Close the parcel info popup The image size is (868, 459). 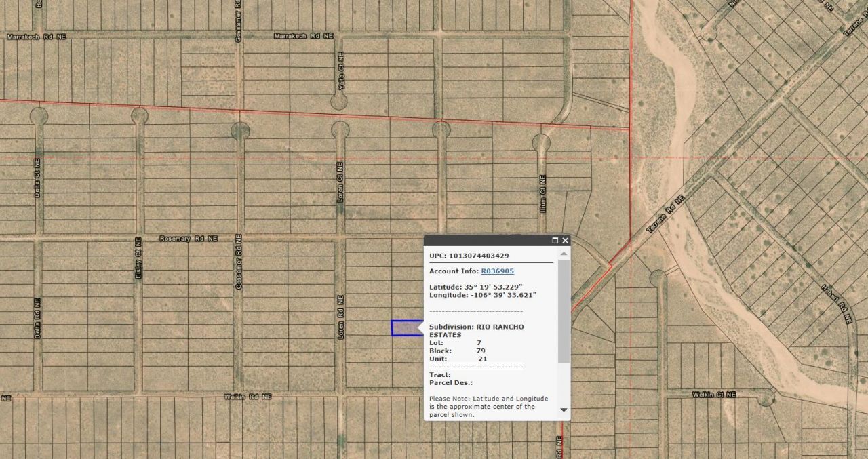[x=565, y=241]
